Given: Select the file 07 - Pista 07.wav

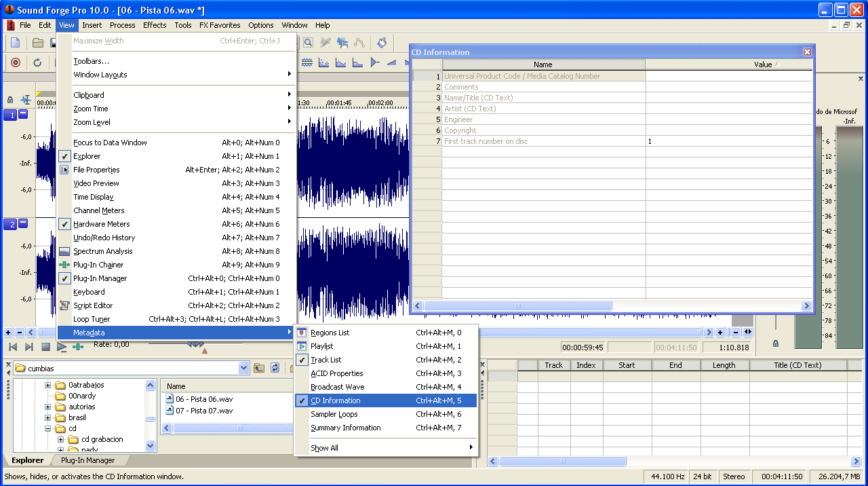Looking at the screenshot, I should [x=203, y=411].
